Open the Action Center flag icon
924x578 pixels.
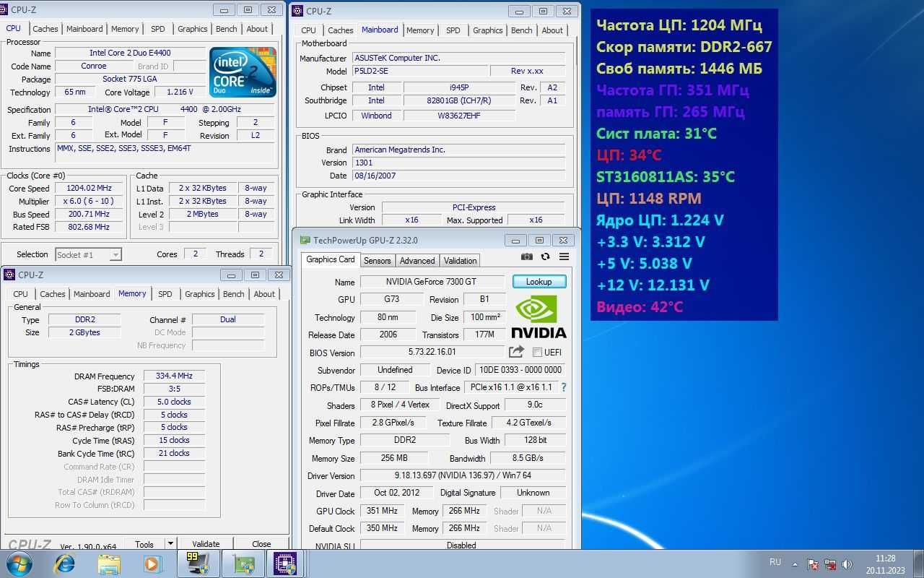[x=813, y=564]
